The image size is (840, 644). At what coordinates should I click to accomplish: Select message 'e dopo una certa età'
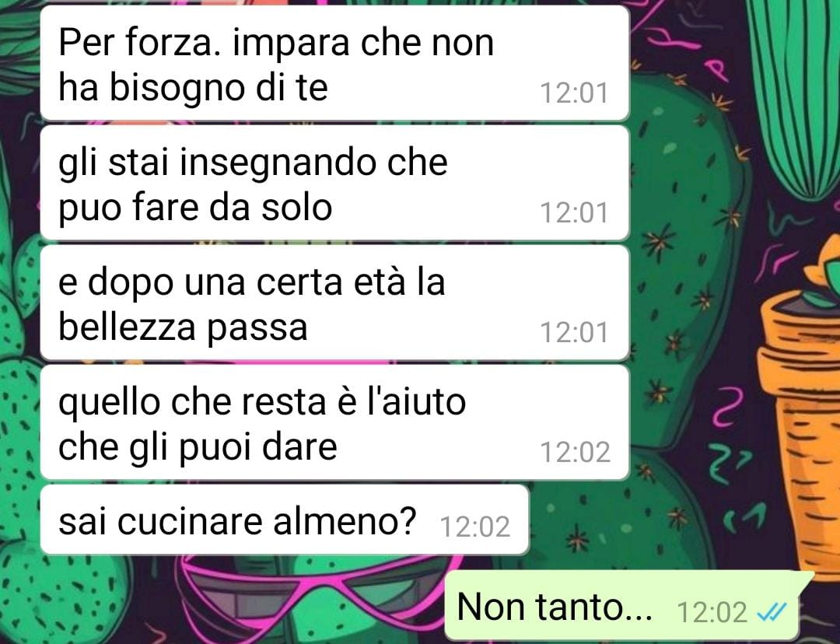tap(334, 303)
